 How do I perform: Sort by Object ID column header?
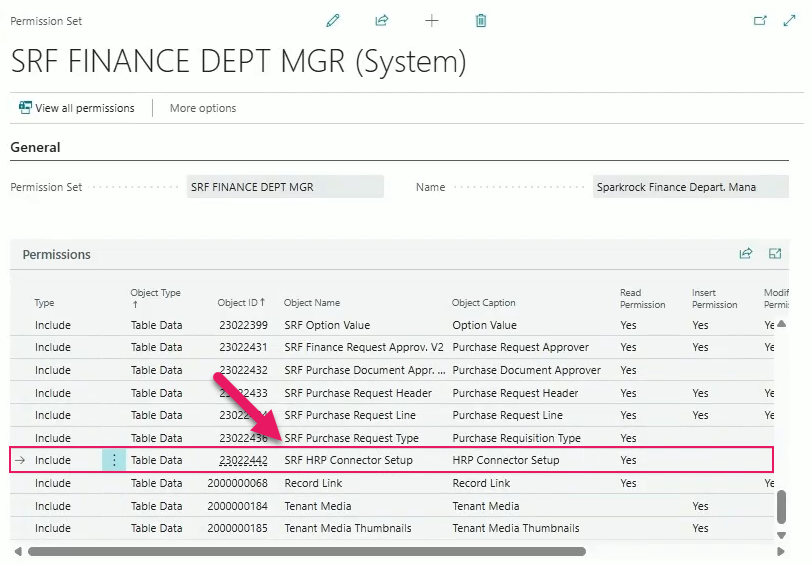(x=241, y=302)
